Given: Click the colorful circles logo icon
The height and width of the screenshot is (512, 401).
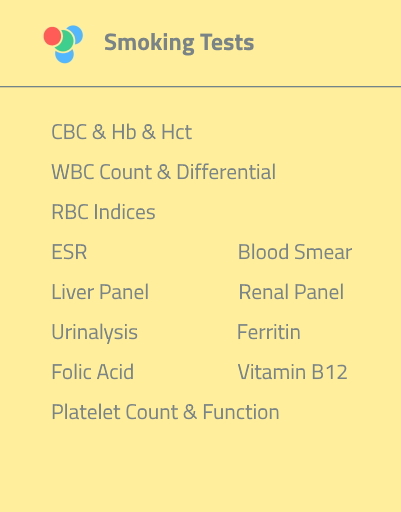Looking at the screenshot, I should click(63, 44).
